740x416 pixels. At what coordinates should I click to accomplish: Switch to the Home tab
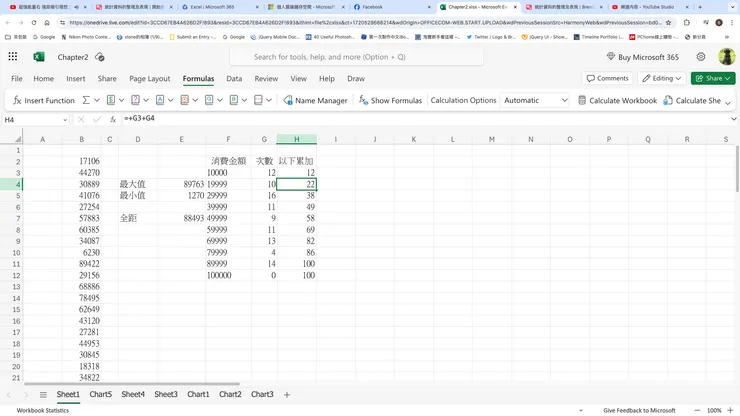(43, 78)
